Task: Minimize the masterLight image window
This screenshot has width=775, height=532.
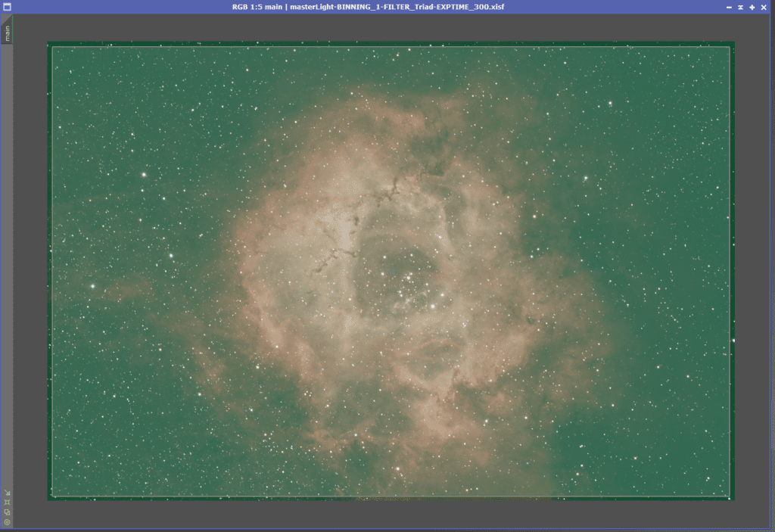Action: point(729,7)
